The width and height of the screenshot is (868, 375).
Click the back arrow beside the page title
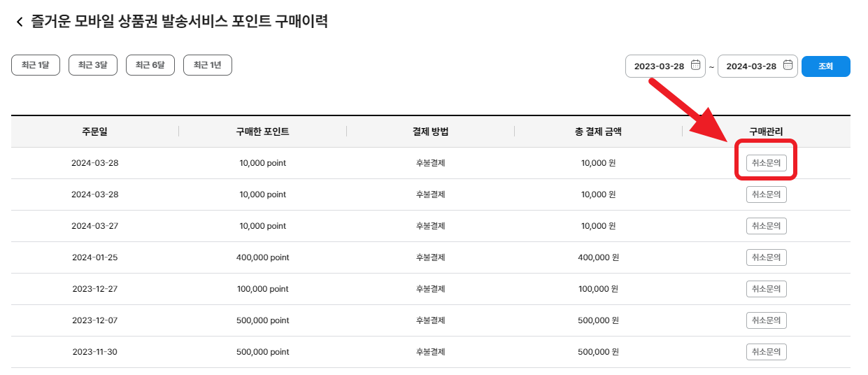[20, 22]
